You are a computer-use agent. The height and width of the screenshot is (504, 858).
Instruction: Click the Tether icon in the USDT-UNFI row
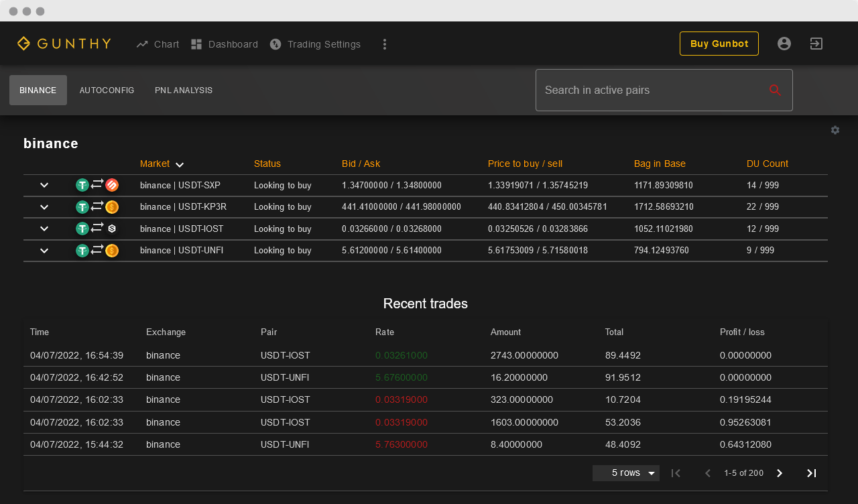[x=82, y=251]
